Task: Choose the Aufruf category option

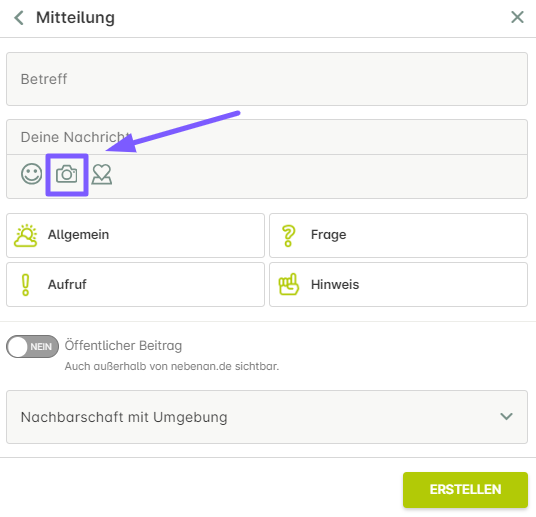Action: pos(135,284)
